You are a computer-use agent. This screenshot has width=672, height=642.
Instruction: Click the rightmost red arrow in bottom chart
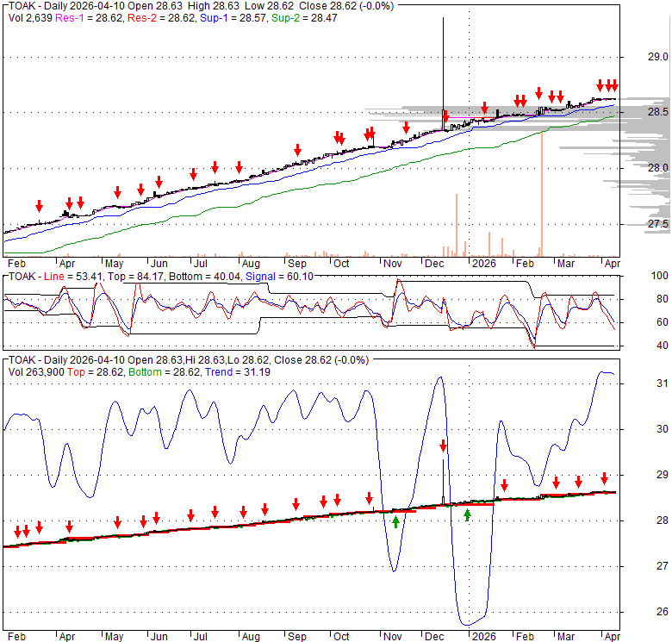point(604,477)
